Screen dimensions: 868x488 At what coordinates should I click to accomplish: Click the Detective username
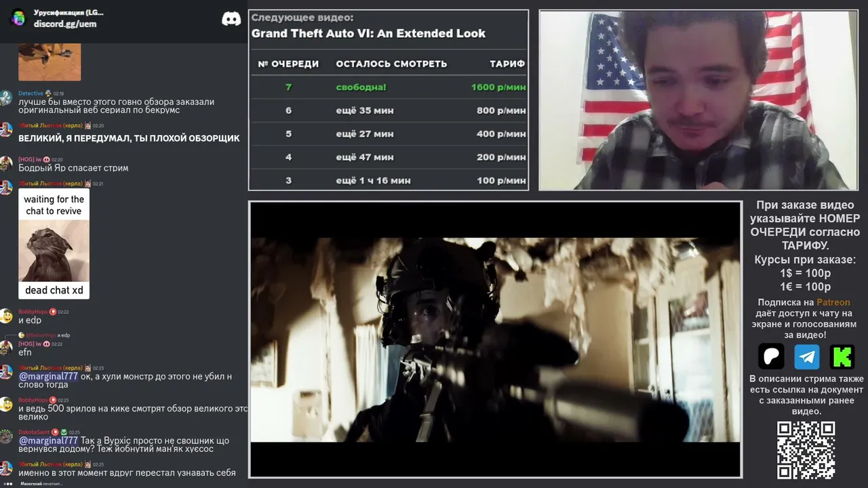click(x=31, y=94)
